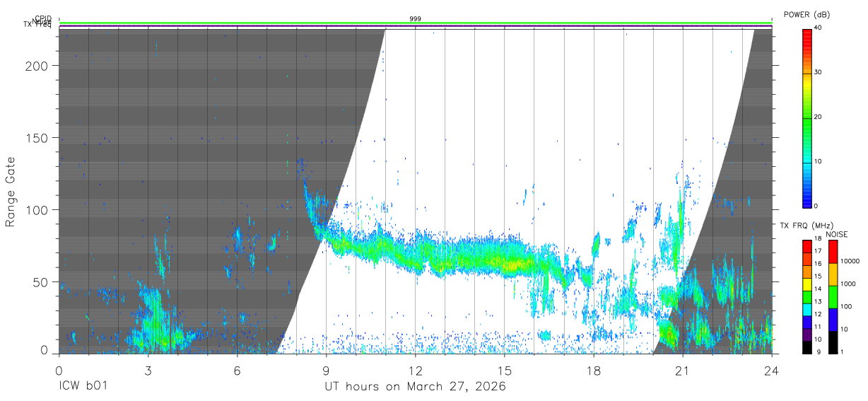This screenshot has width=868, height=401.
Task: Click the "50" range gate tick label
Action: tap(41, 281)
